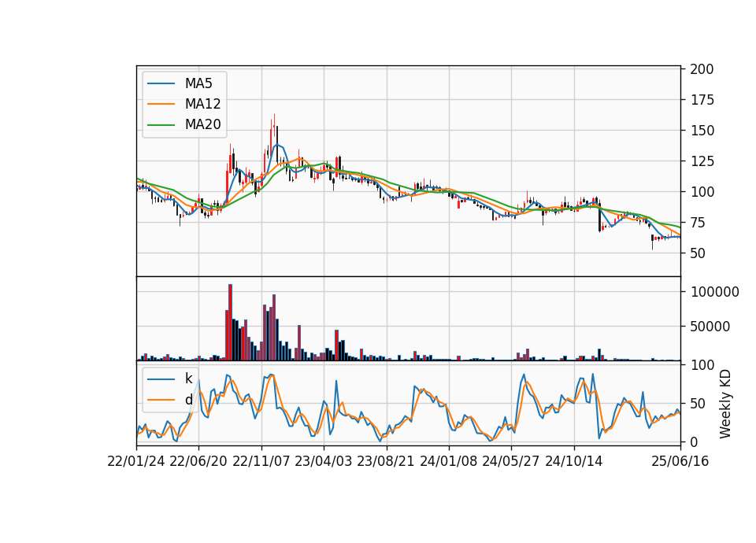Screen dimensions: 756x543
Task: Click the 23/08/21 date tick label
Action: 386,462
